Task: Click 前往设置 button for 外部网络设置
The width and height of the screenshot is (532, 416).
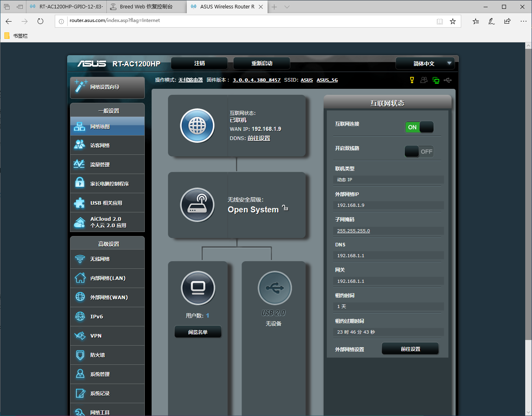Action: 410,349
